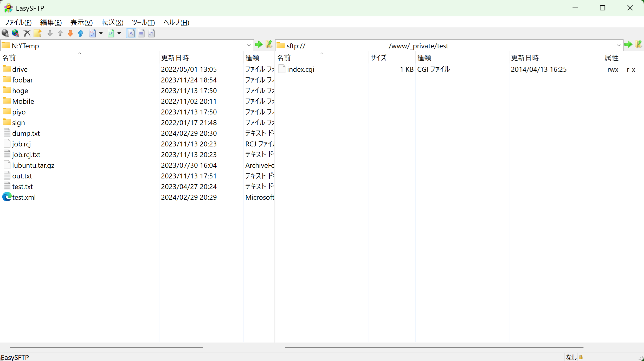Open the ヘルプ(H) menu
The width and height of the screenshot is (644, 361).
click(x=176, y=23)
